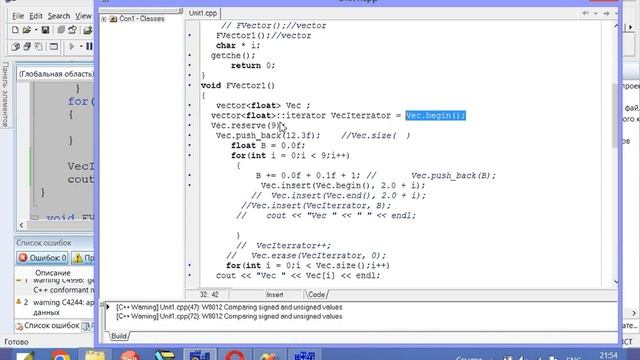
Task: Click the editor scrollbar up arrow
Action: click(616, 26)
